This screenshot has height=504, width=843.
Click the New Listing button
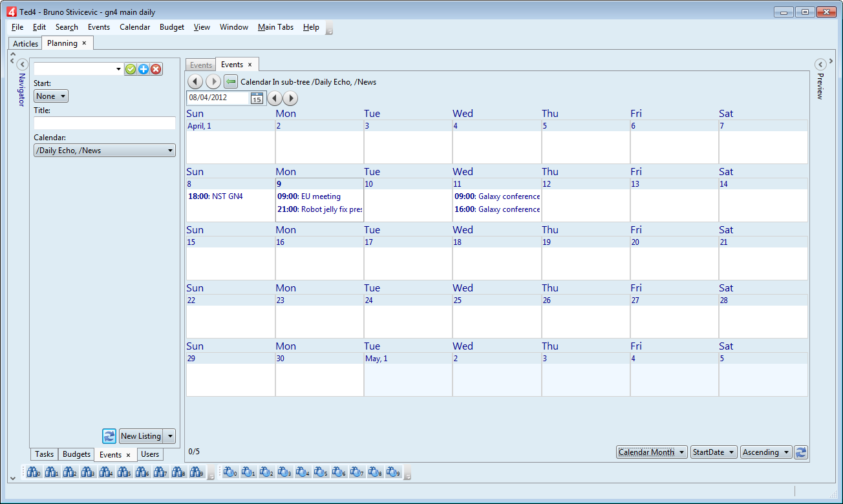[141, 436]
